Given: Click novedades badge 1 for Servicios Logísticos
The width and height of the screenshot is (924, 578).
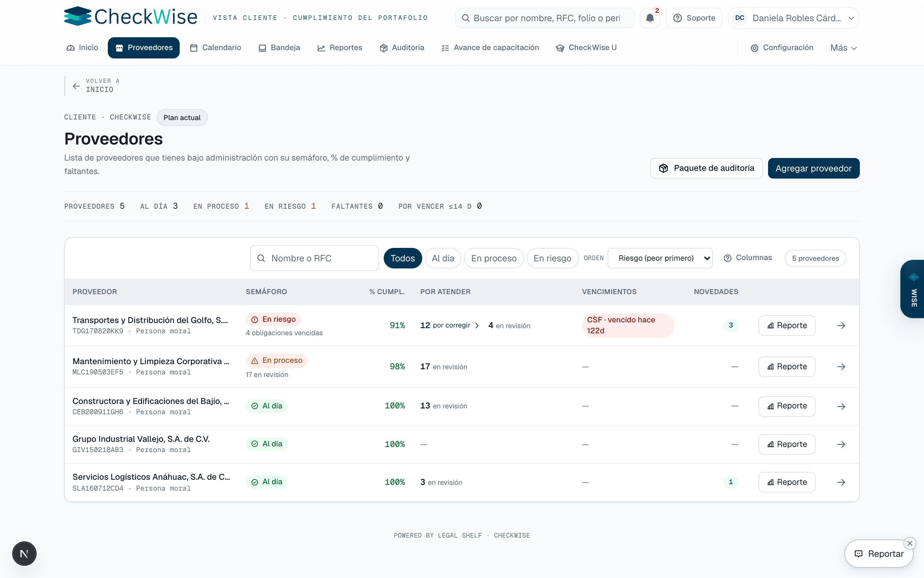Looking at the screenshot, I should coord(731,482).
